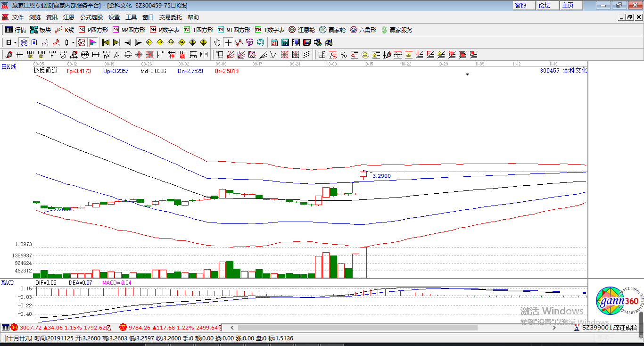This screenshot has height=346, width=644.
Task: Click the 主页 homepage button
Action: click(571, 5)
